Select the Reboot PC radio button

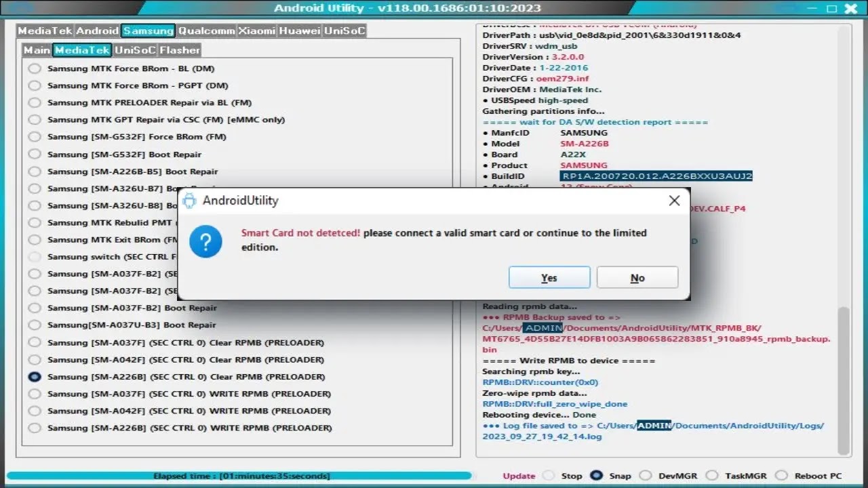click(x=782, y=476)
